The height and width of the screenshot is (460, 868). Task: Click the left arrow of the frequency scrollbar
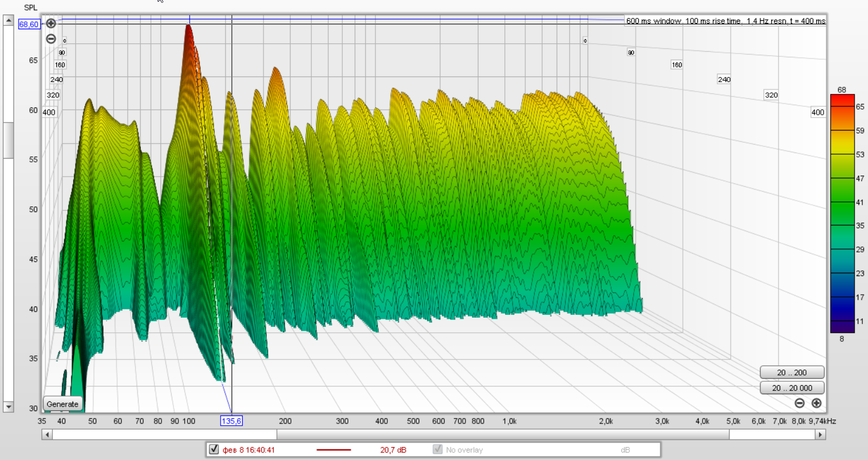(x=47, y=435)
